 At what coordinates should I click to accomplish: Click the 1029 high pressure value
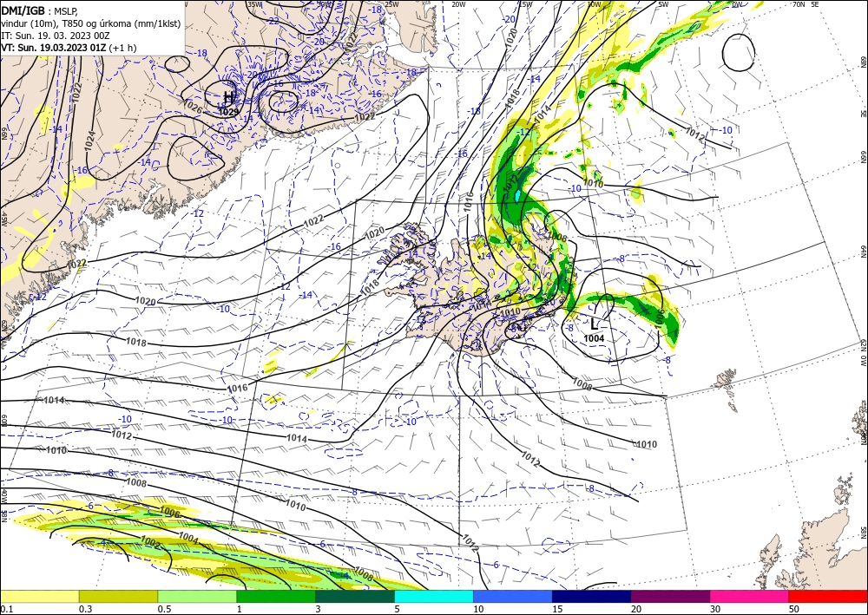[228, 112]
